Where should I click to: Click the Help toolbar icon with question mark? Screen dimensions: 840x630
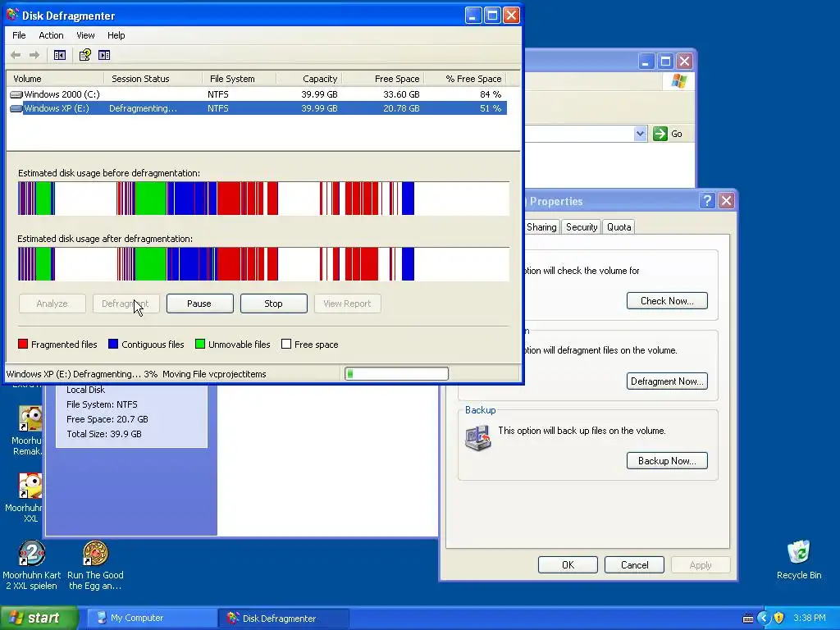point(85,55)
